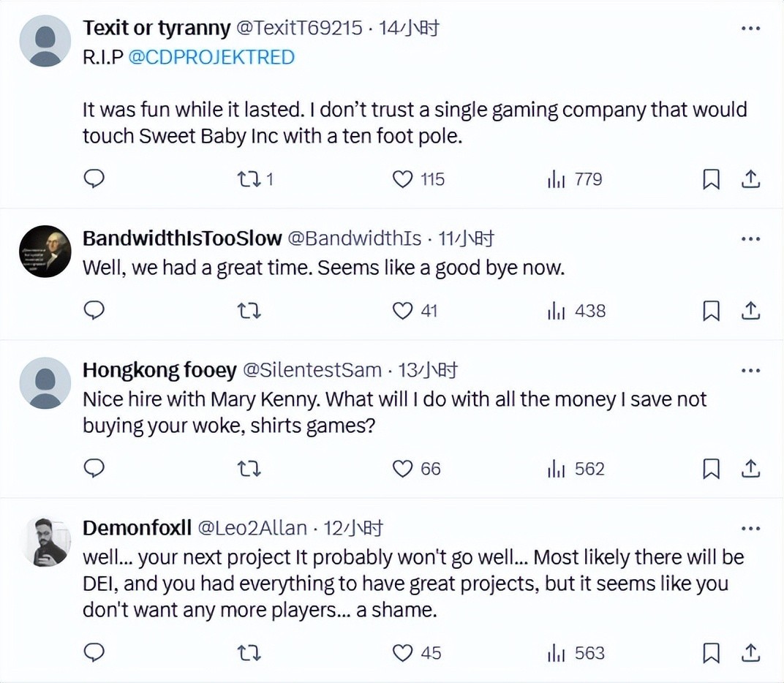Viewport: 784px width, 683px height.
Task: Like the tweet with 115 likes
Action: point(403,179)
